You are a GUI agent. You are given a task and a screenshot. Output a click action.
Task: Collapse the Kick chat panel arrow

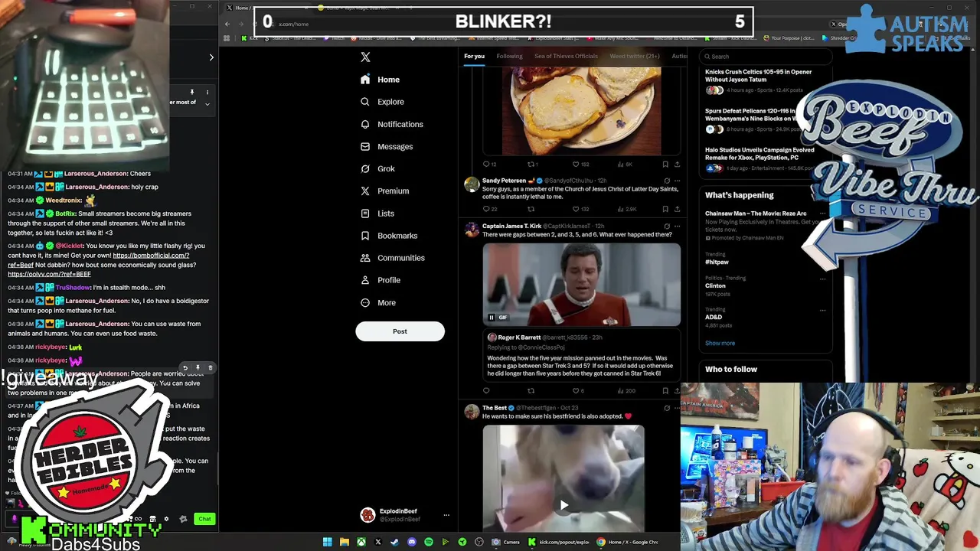coord(211,57)
